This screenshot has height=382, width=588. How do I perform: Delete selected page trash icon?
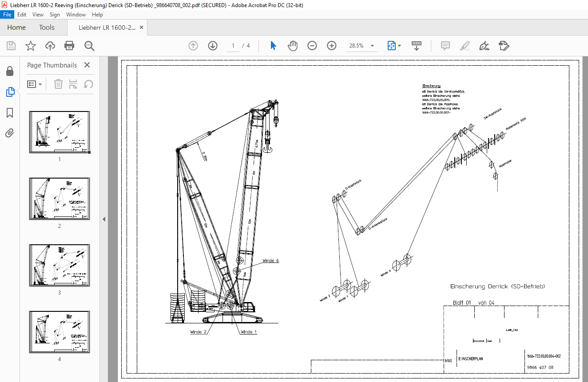58,84
